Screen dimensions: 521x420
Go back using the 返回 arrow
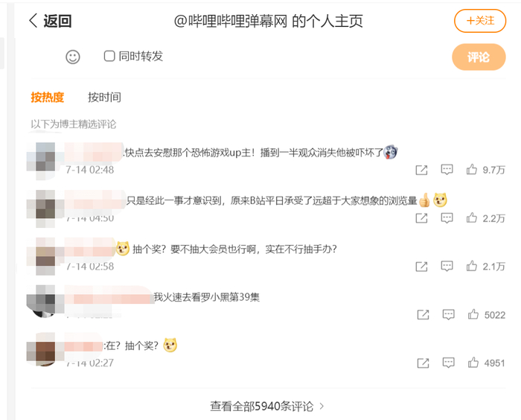(x=50, y=21)
